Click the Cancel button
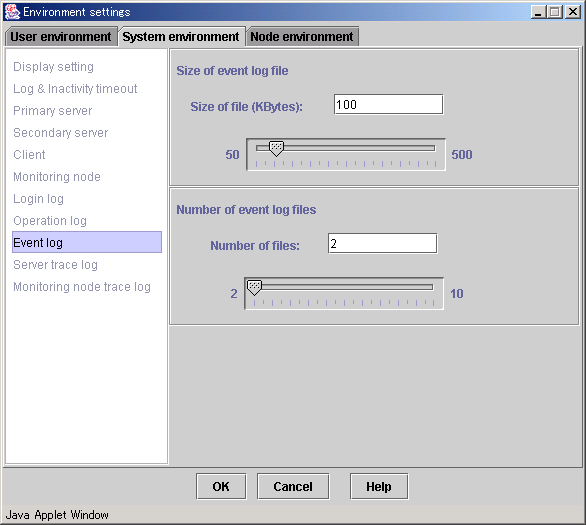The image size is (586, 525). click(293, 487)
